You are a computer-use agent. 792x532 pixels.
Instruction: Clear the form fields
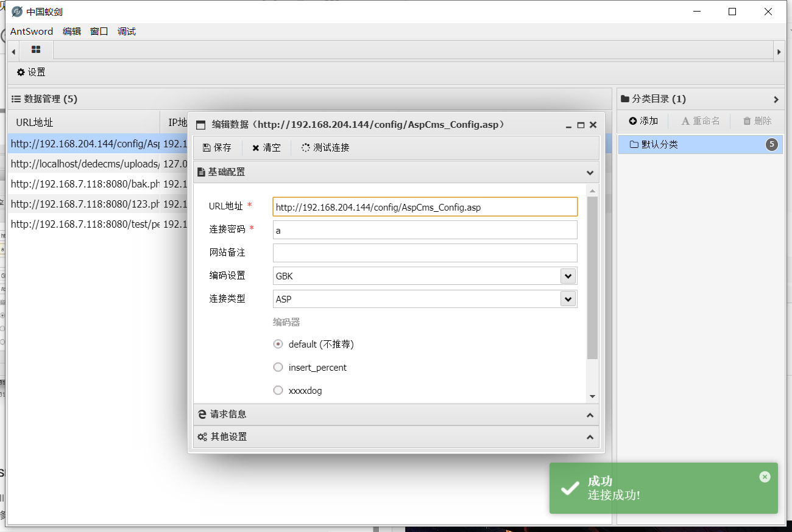pyautogui.click(x=266, y=148)
